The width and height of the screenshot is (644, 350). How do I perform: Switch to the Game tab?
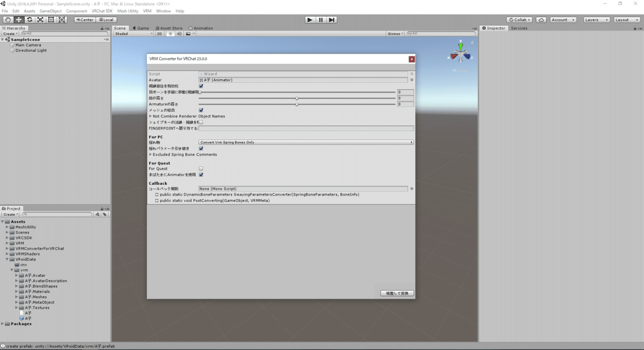point(141,28)
